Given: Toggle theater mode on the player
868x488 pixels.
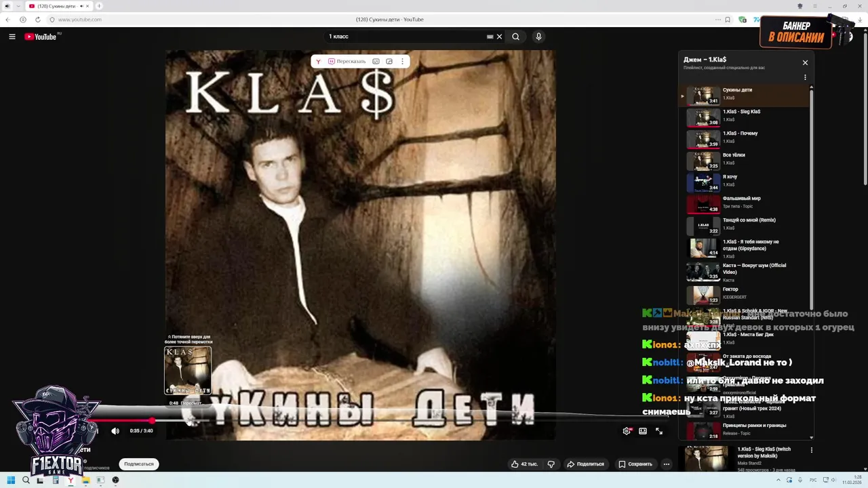Looking at the screenshot, I should tap(643, 431).
